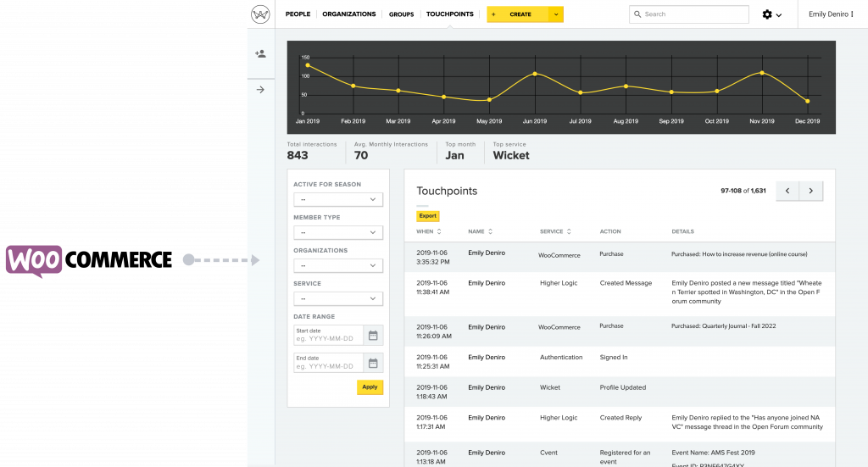Click the WooCommerce logo on the left

click(x=88, y=260)
